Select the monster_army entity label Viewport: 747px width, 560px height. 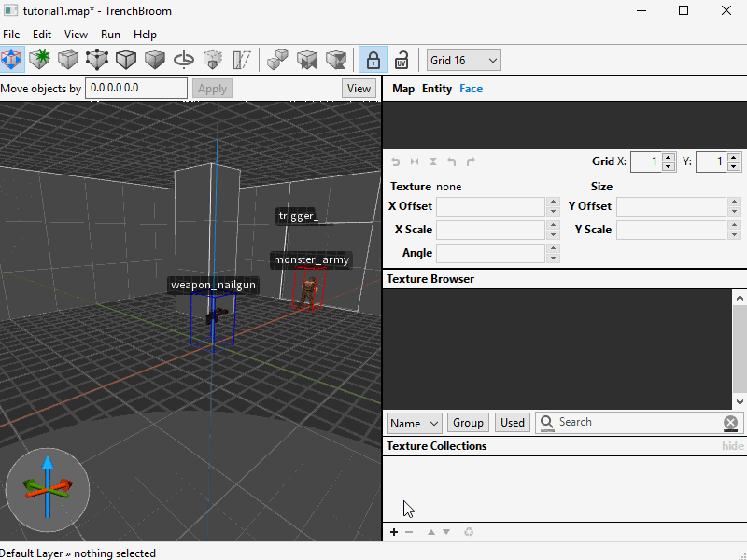pos(311,260)
